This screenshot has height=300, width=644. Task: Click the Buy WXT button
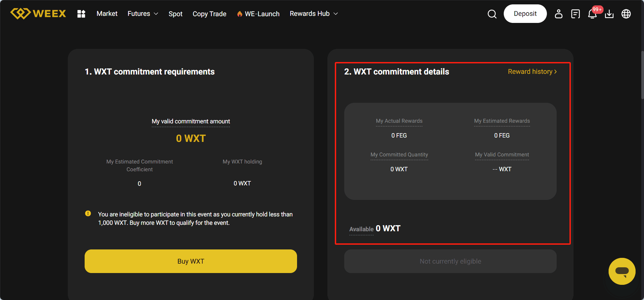(x=191, y=261)
